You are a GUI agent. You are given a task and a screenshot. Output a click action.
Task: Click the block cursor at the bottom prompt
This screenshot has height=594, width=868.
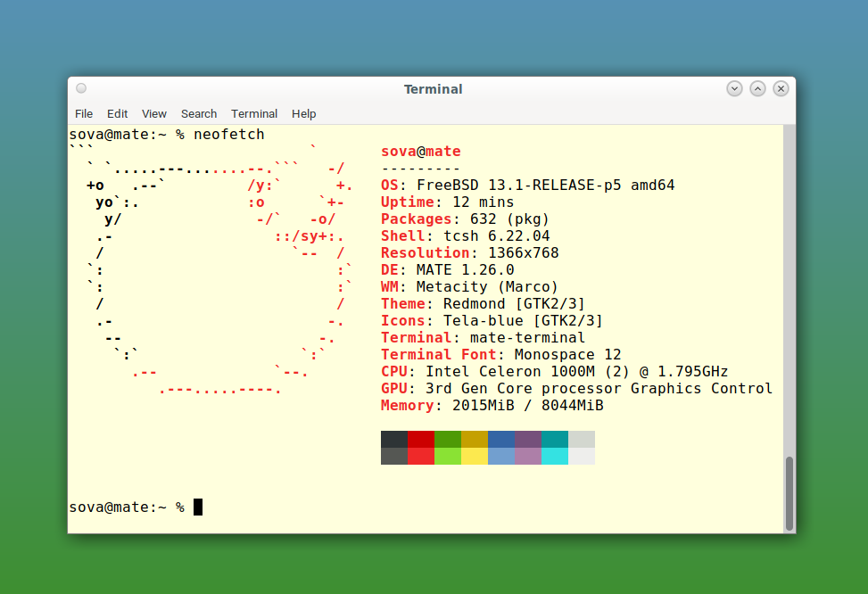click(x=198, y=507)
